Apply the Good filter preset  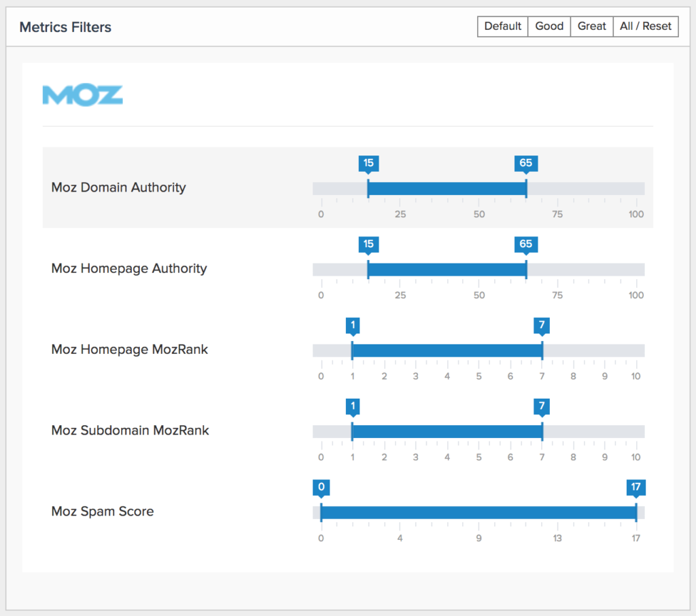pyautogui.click(x=549, y=26)
